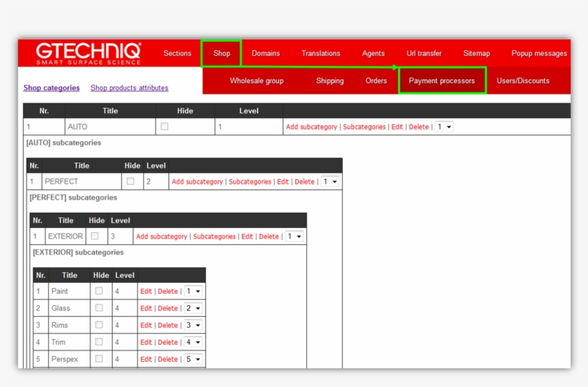Click Subcategories link in EXTERIOR row
This screenshot has height=387, width=588.
pos(214,236)
